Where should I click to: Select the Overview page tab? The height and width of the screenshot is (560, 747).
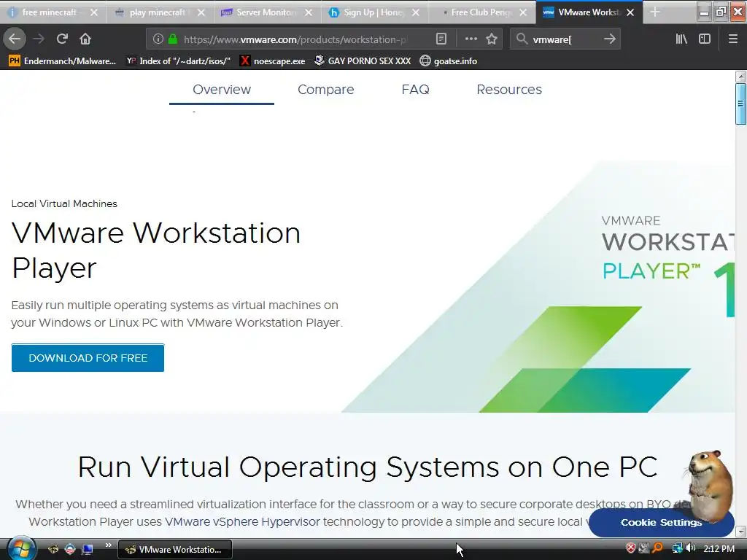(x=222, y=90)
